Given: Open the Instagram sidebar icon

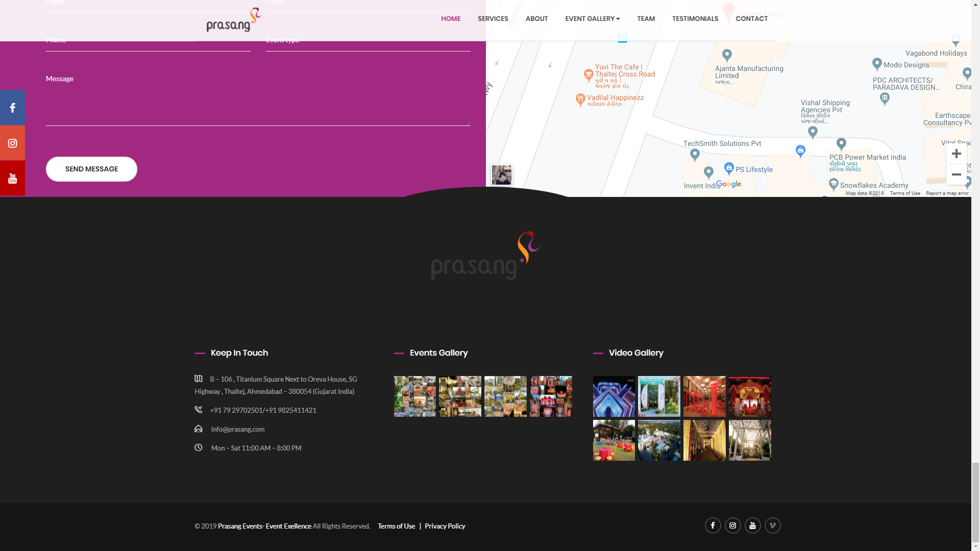Looking at the screenshot, I should [12, 143].
